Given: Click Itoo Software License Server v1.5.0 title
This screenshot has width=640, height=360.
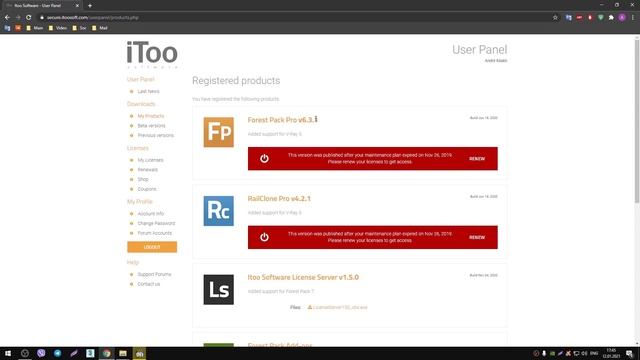Looking at the screenshot, I should click(303, 278).
